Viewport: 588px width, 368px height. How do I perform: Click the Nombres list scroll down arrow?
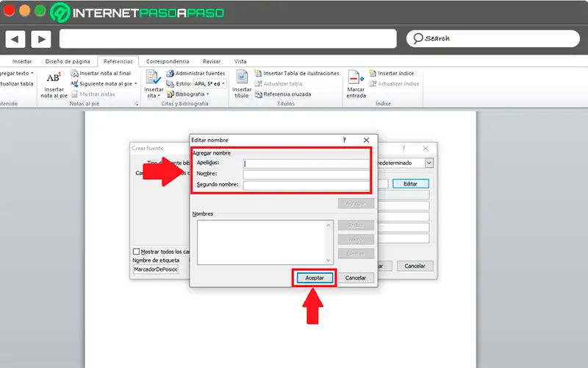click(328, 261)
